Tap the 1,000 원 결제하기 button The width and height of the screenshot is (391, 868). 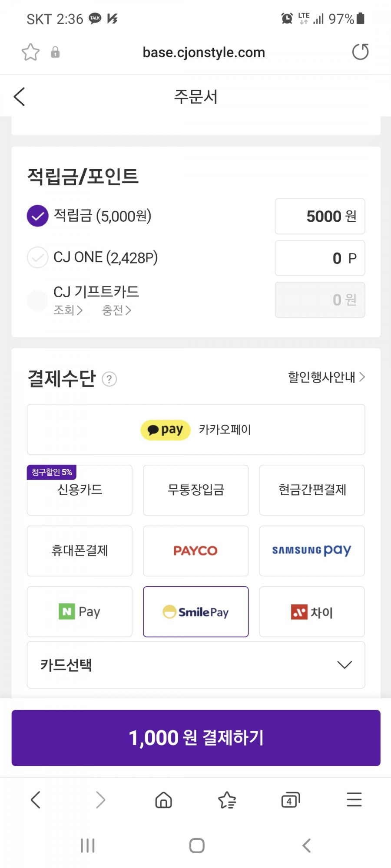pos(196,738)
